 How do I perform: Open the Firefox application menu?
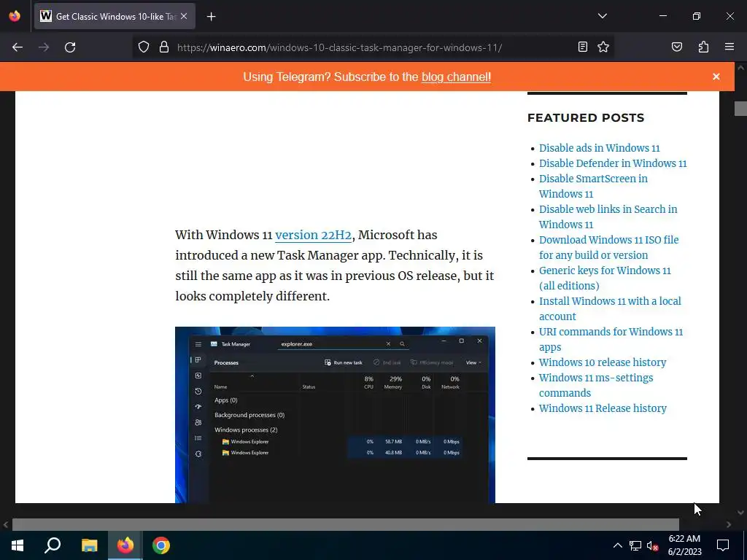click(729, 47)
